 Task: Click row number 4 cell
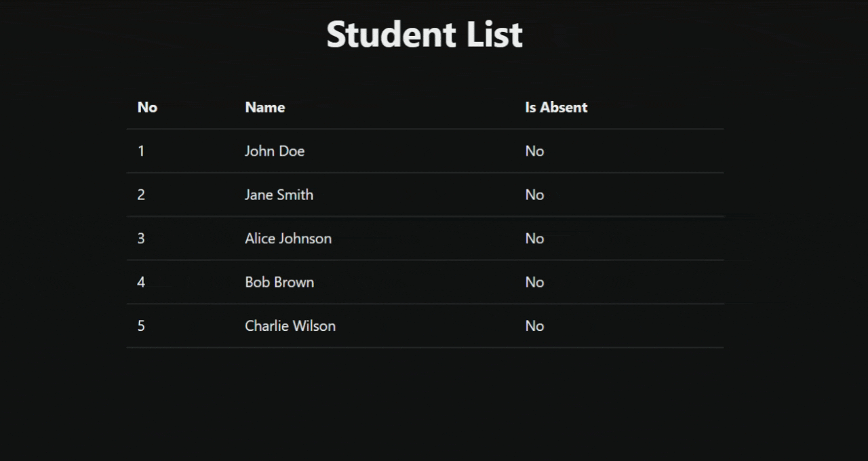141,282
